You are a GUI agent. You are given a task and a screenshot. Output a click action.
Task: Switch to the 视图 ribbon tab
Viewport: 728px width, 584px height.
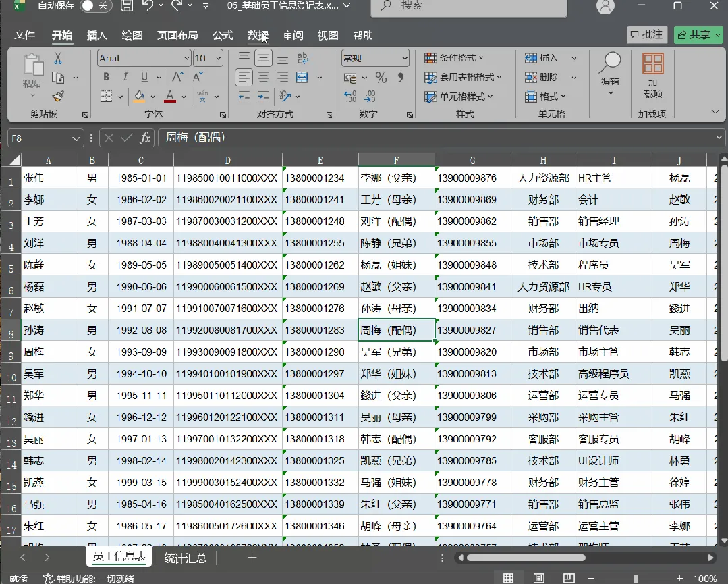[328, 35]
